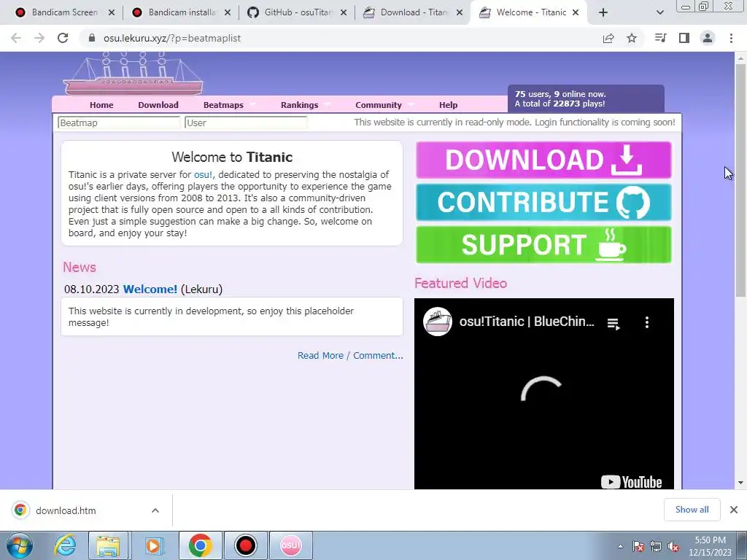Click Show all downloads
The width and height of the screenshot is (747, 560).
tap(692, 510)
